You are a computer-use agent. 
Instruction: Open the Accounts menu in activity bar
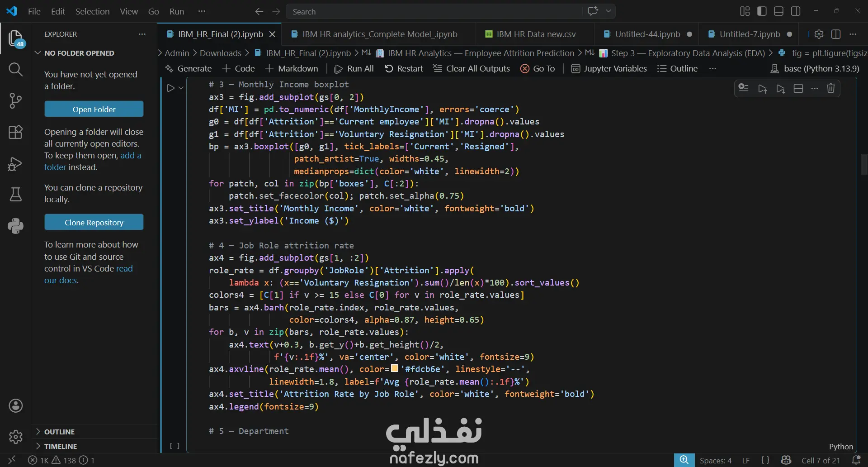click(16, 406)
